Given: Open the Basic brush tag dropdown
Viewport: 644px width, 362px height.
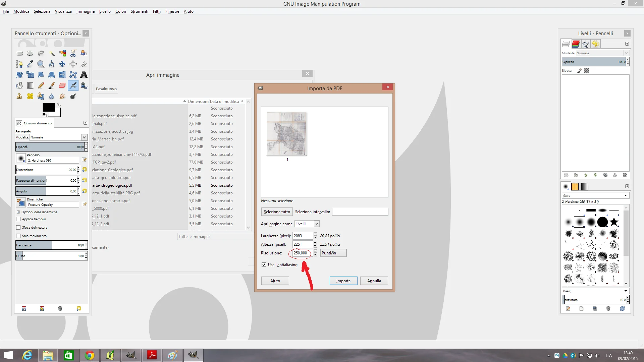Looking at the screenshot, I should point(595,291).
